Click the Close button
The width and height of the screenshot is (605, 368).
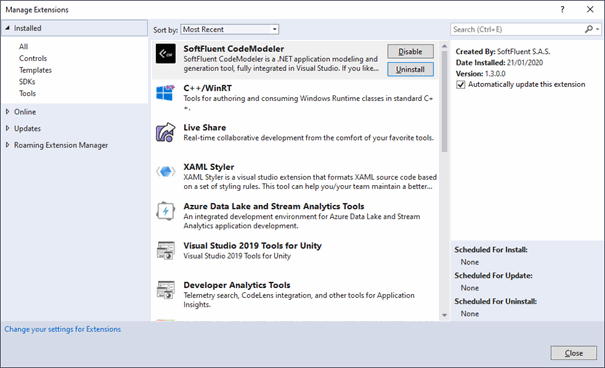pyautogui.click(x=573, y=353)
